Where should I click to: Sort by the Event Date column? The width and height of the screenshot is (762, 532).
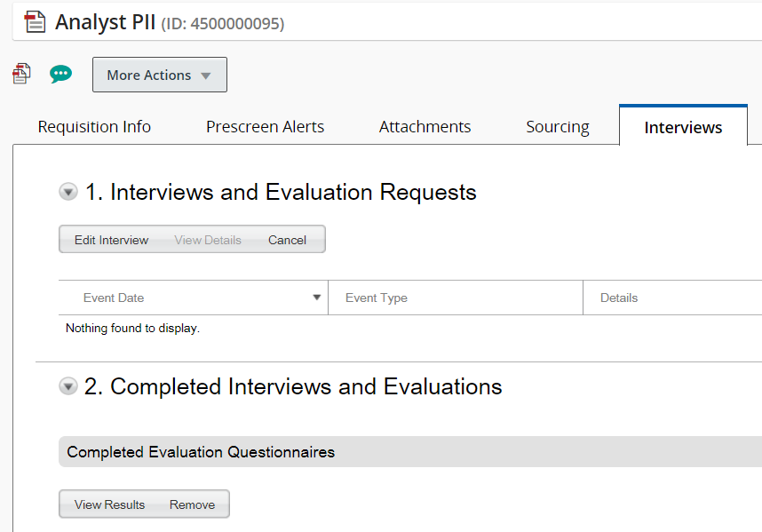[x=114, y=298]
